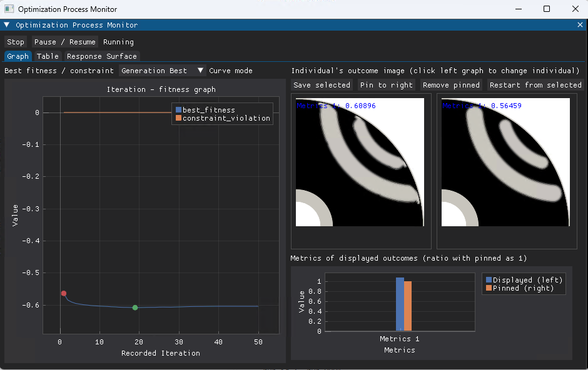588x370 pixels.
Task: Close the inner Optimization Process Monitor panel
Action: 580,25
